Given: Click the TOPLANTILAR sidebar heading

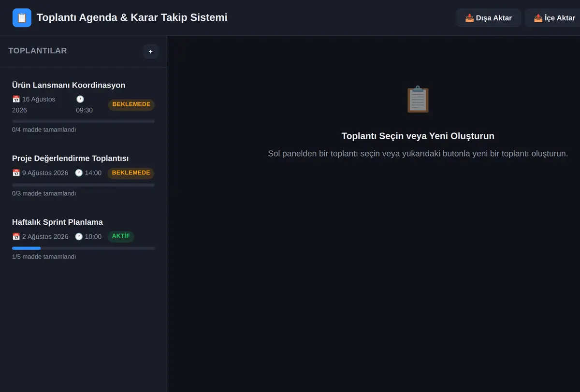Looking at the screenshot, I should [38, 51].
